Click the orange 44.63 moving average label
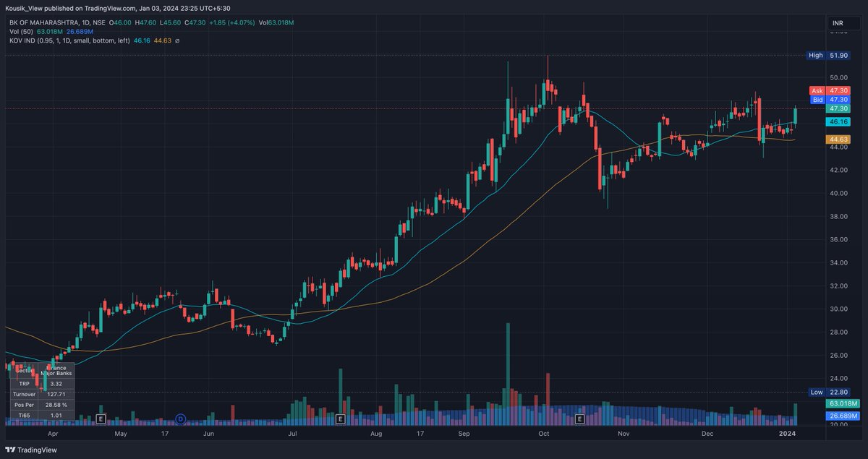The width and height of the screenshot is (868, 459). coord(839,139)
